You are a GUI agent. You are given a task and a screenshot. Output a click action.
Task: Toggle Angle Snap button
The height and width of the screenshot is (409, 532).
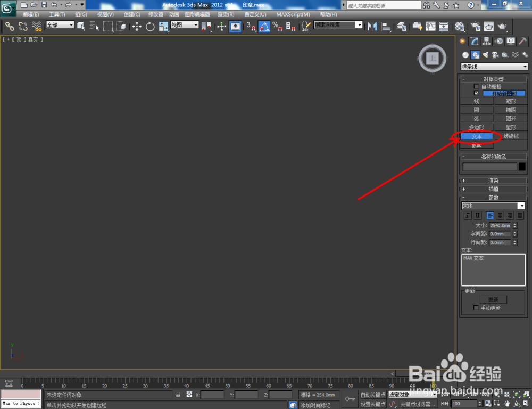264,26
